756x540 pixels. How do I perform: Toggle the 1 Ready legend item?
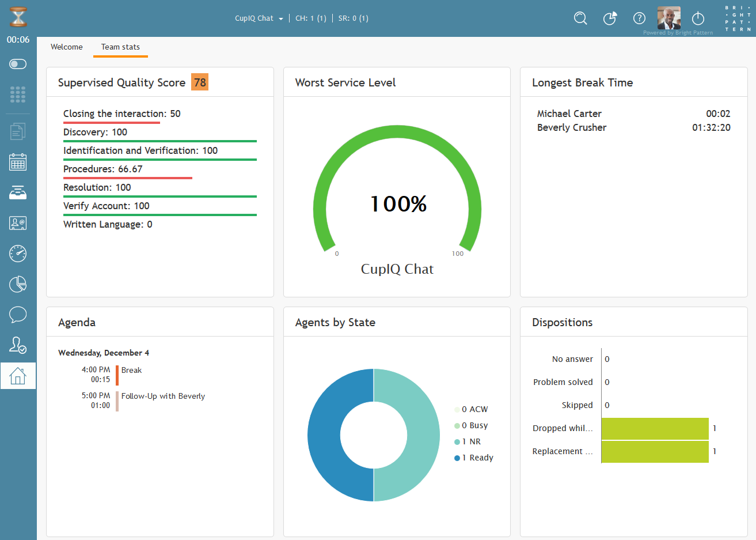(474, 458)
